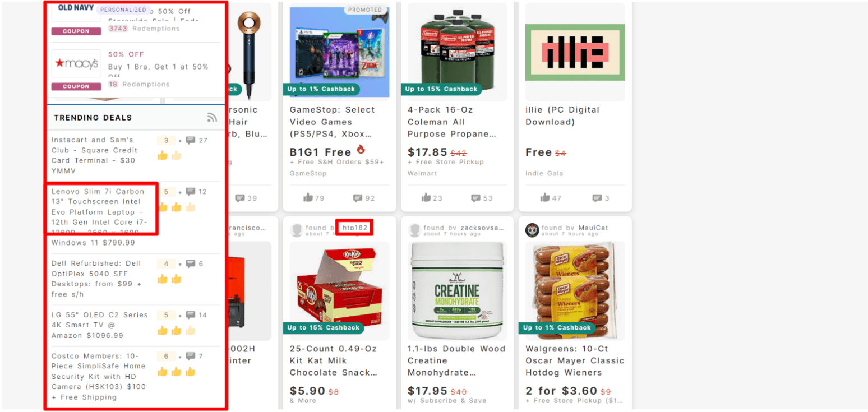
Task: Open comments on Coleman propane deal
Action: pos(475,198)
